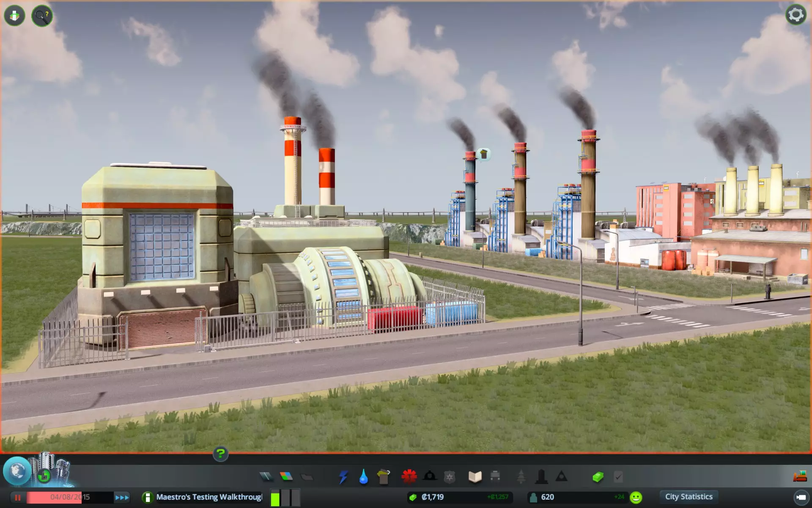Toggle free camera mode button
Image resolution: width=812 pixels, height=508 pixels.
coord(801,497)
